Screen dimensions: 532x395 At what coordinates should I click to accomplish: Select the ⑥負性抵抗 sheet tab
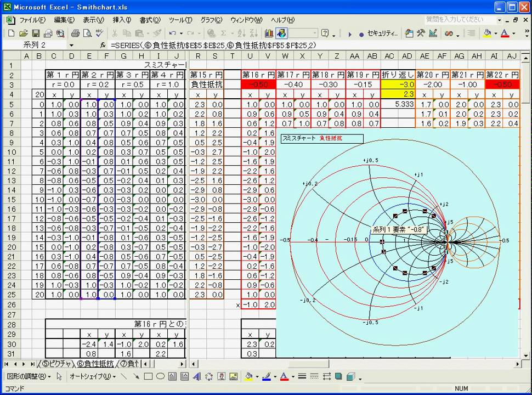95,364
